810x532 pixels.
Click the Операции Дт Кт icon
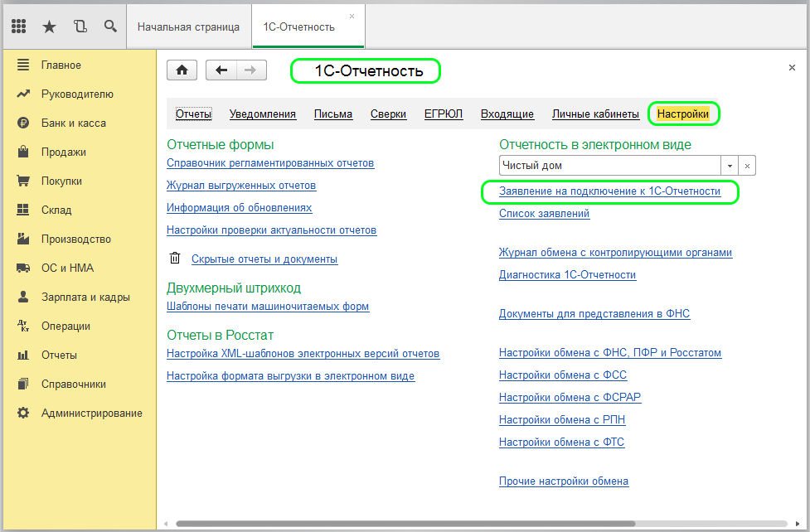23,326
